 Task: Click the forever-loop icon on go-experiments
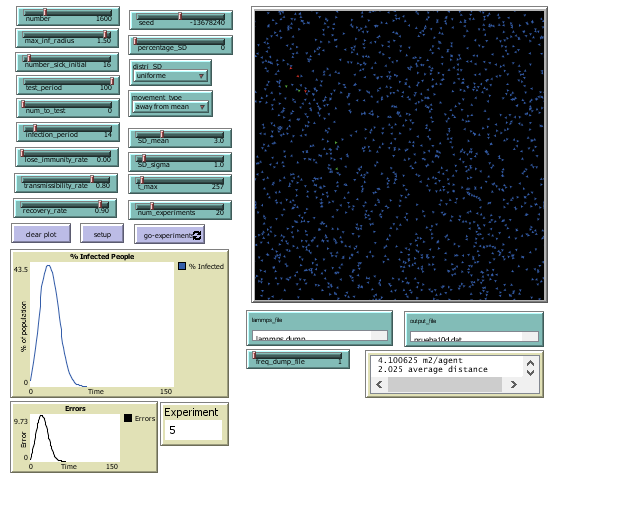pyautogui.click(x=197, y=234)
